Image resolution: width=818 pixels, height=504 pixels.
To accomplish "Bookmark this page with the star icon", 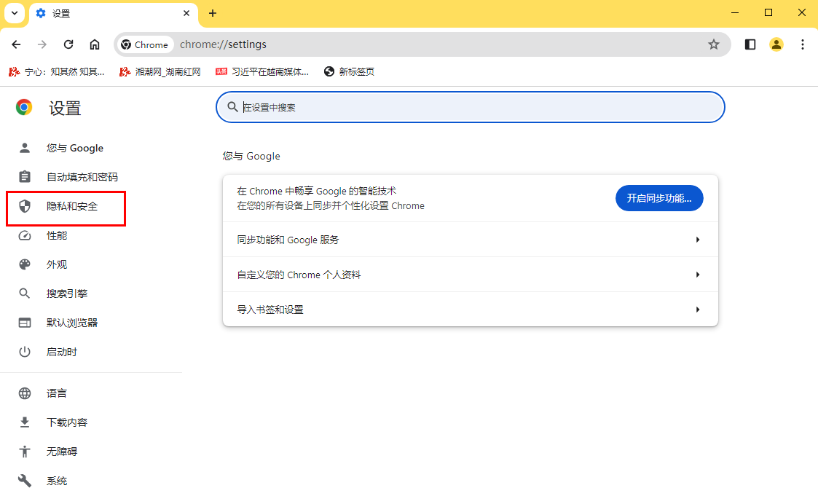I will 714,44.
